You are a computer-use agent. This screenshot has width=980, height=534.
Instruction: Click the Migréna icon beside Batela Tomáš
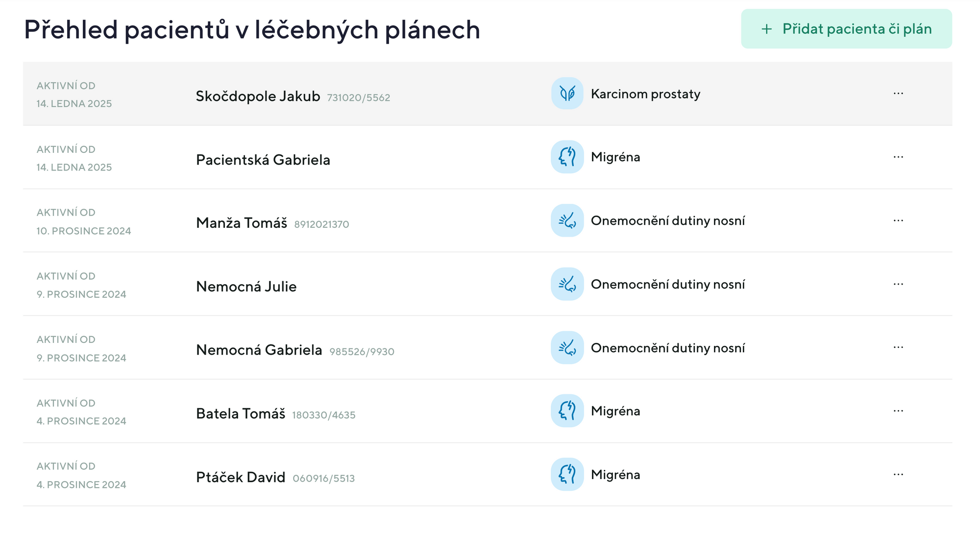[x=566, y=411]
